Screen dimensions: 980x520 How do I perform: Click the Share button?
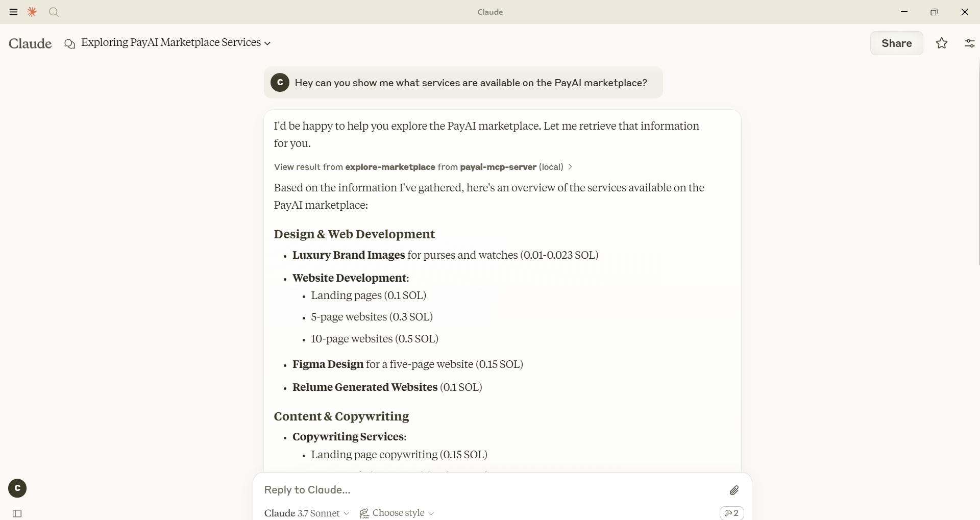coord(896,43)
